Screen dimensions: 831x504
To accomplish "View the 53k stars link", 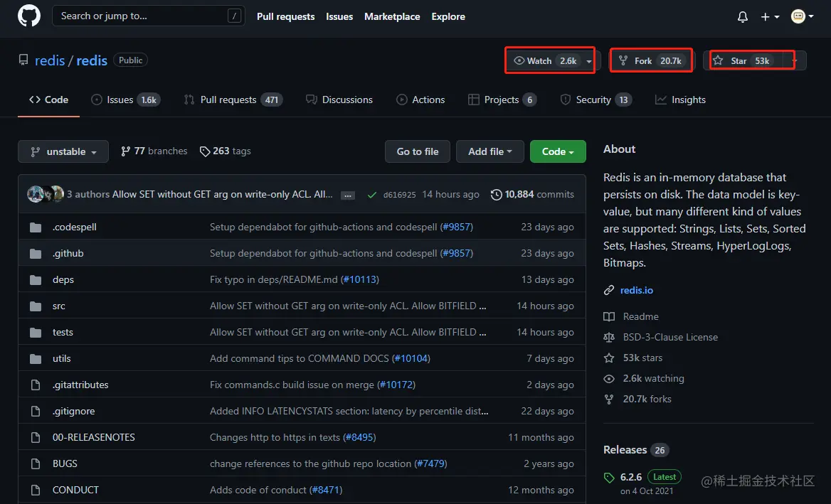I will [633, 358].
